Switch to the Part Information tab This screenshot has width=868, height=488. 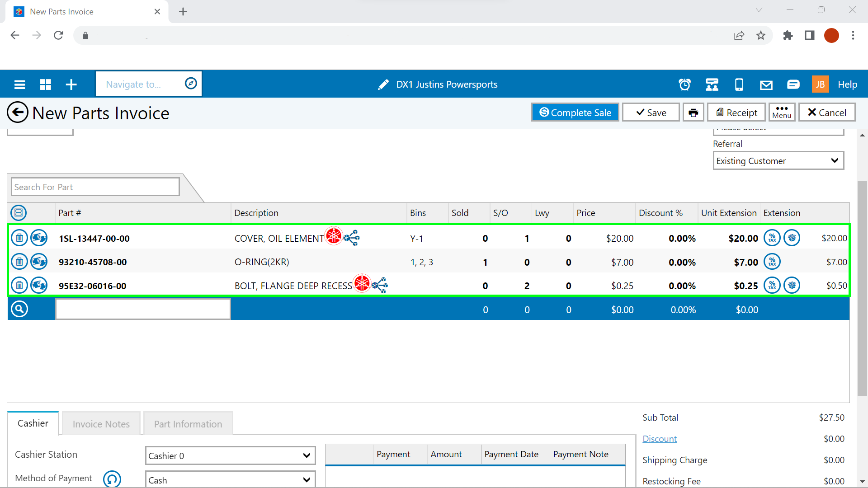point(188,424)
